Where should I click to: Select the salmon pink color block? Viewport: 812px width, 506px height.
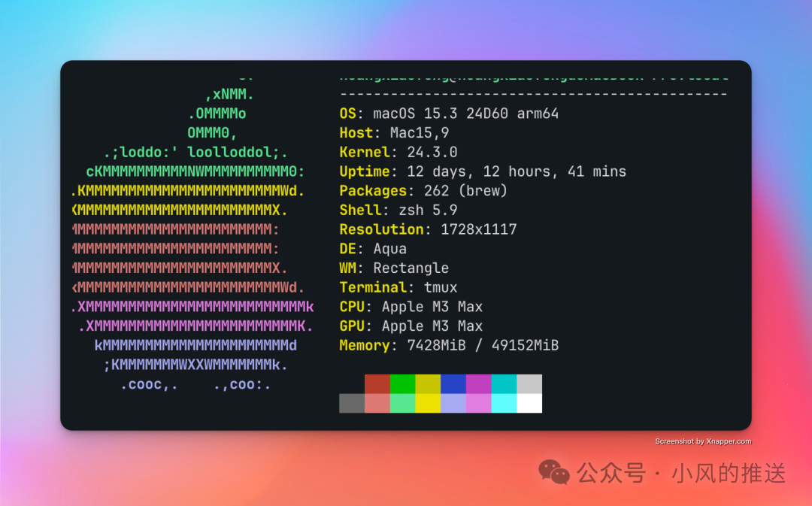point(377,404)
